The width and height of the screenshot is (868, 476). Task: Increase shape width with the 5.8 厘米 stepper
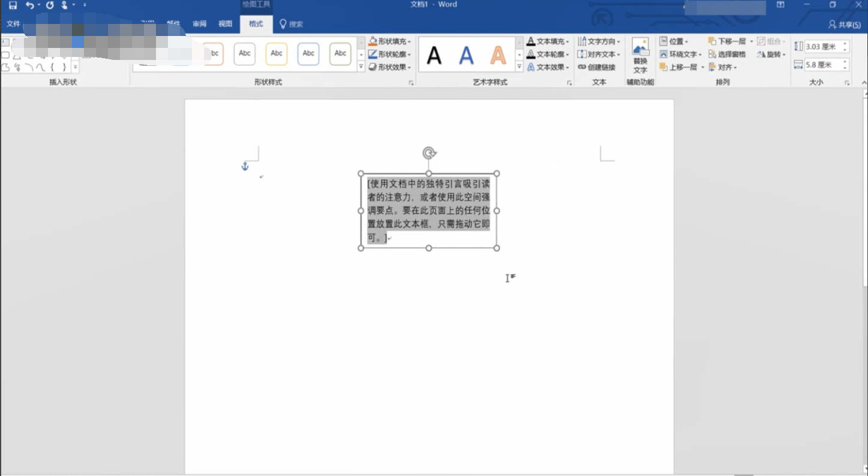click(845, 61)
